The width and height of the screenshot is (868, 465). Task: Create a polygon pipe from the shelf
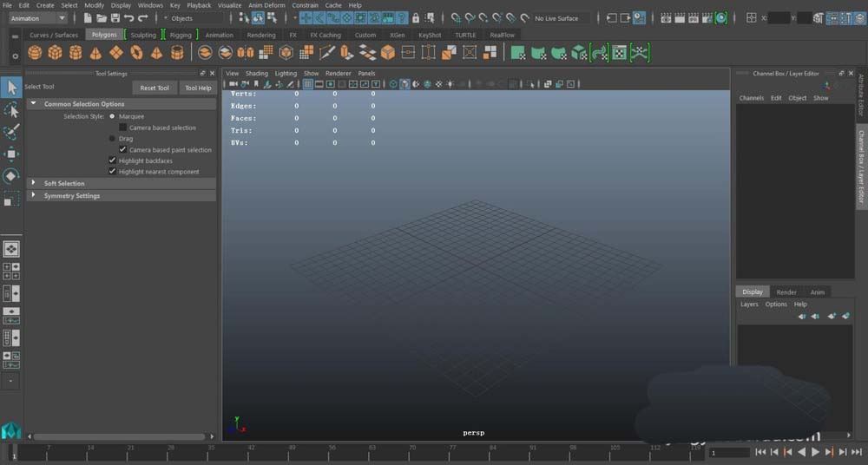pyautogui.click(x=177, y=53)
